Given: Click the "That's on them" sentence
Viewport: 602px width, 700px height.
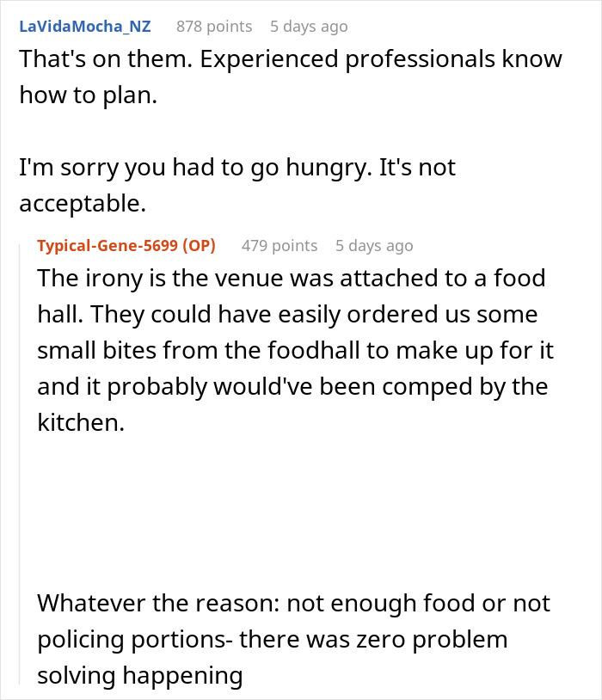Looking at the screenshot, I should (x=106, y=59).
